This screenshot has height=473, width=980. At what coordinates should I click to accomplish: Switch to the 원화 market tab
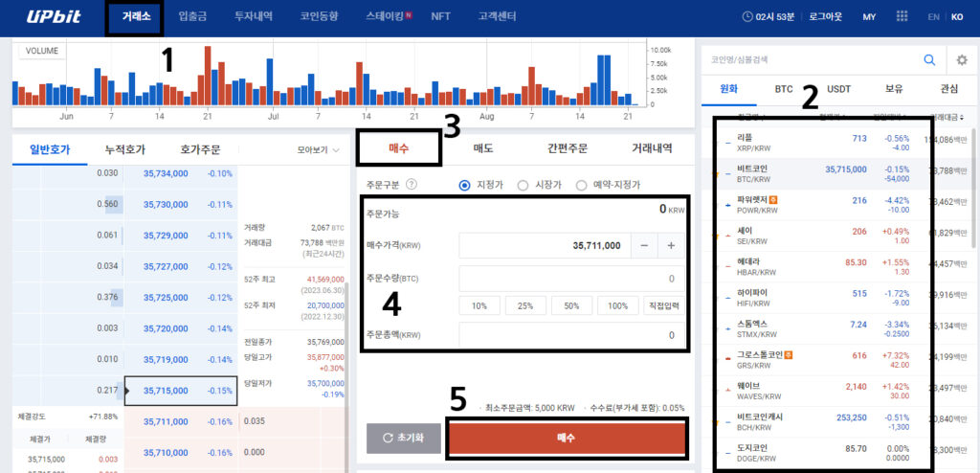coord(728,89)
